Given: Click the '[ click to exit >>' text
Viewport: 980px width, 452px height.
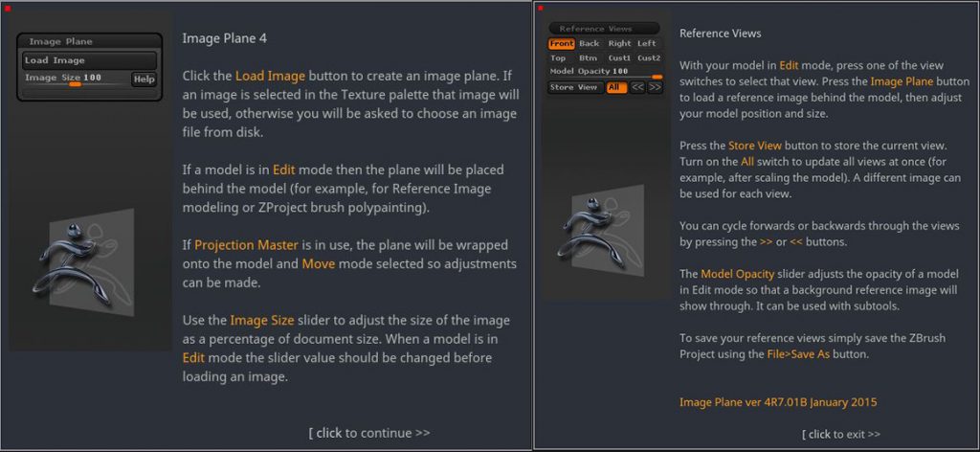Looking at the screenshot, I should tap(841, 434).
